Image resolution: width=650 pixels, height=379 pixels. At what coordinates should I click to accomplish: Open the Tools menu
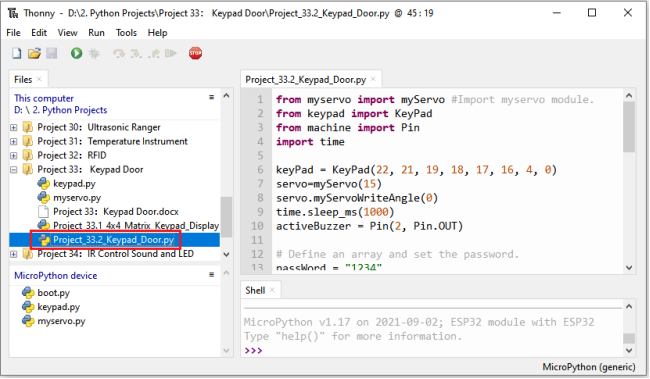(126, 33)
